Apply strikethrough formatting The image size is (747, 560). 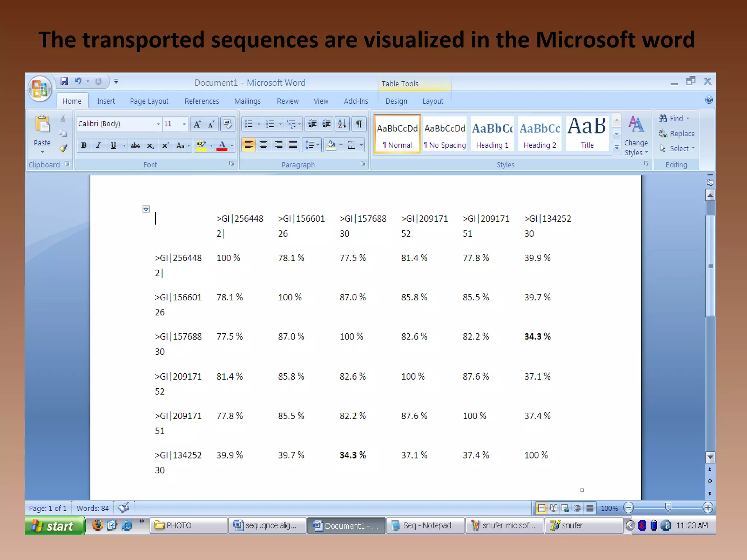tap(135, 145)
